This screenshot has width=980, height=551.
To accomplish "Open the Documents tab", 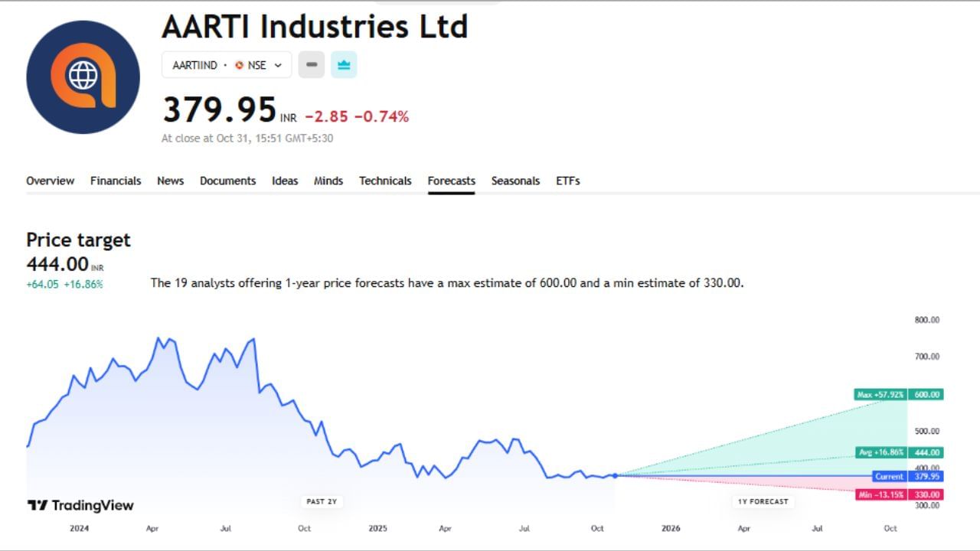I will point(227,181).
